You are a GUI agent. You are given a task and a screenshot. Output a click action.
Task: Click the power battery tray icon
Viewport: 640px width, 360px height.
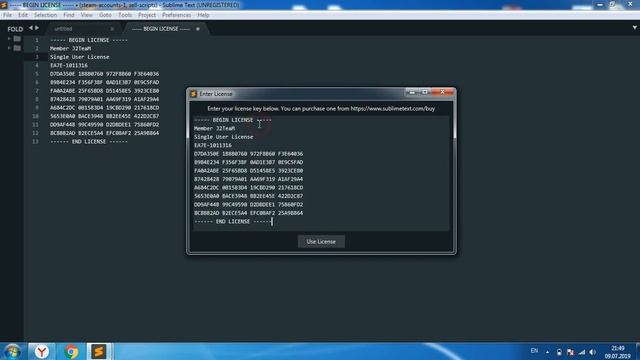point(559,352)
